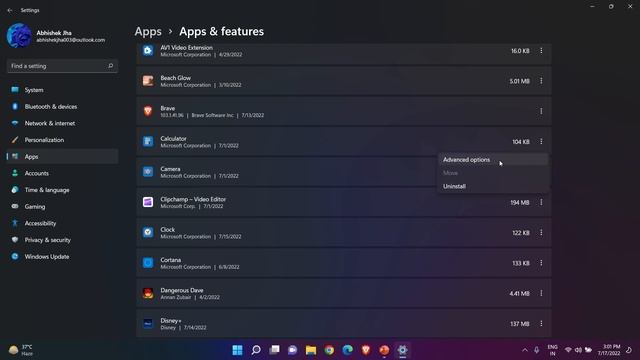Open the three-dot menu for Calculator
The width and height of the screenshot is (640, 360).
click(541, 142)
